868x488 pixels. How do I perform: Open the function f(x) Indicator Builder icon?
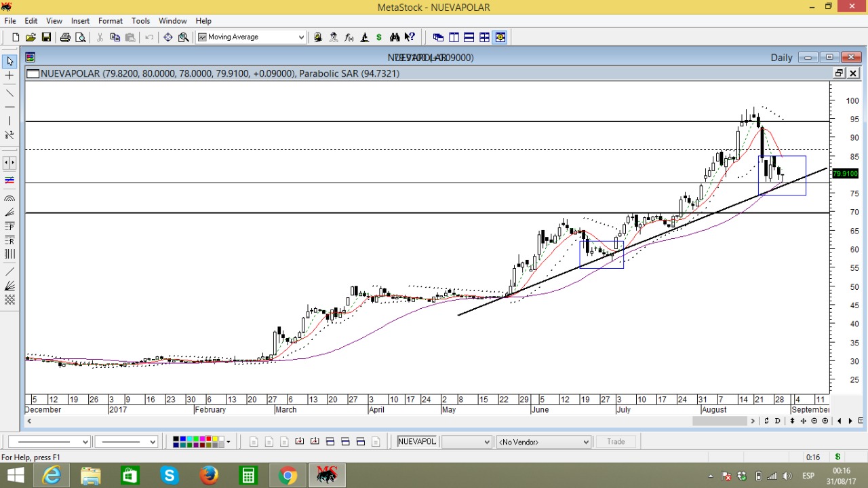point(349,37)
